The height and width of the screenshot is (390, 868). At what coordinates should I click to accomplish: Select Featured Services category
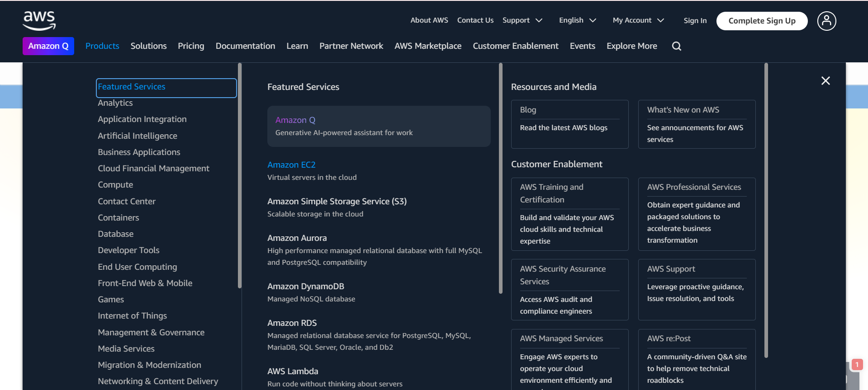(x=166, y=88)
